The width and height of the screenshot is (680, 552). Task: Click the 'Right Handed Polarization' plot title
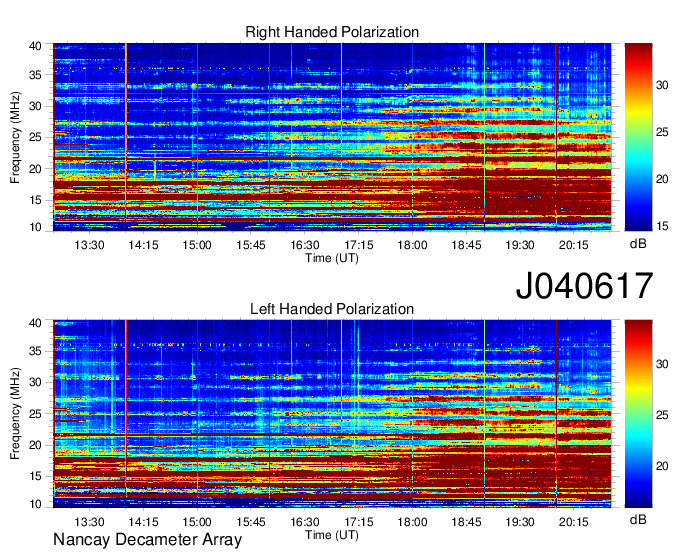[332, 32]
